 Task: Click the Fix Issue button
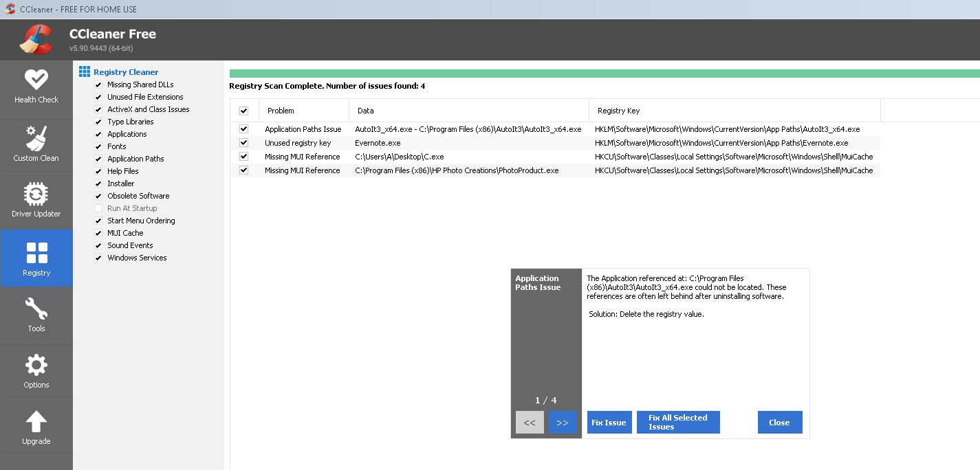tap(609, 423)
